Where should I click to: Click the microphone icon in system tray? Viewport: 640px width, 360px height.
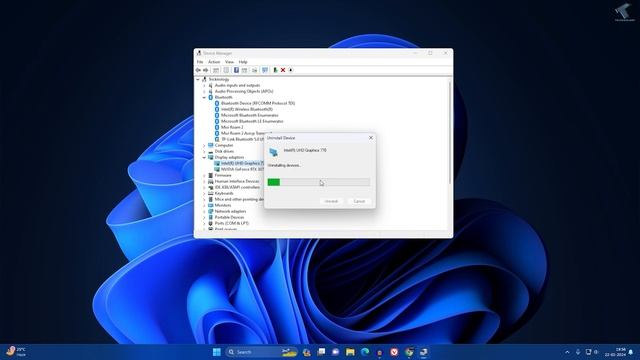point(578,352)
